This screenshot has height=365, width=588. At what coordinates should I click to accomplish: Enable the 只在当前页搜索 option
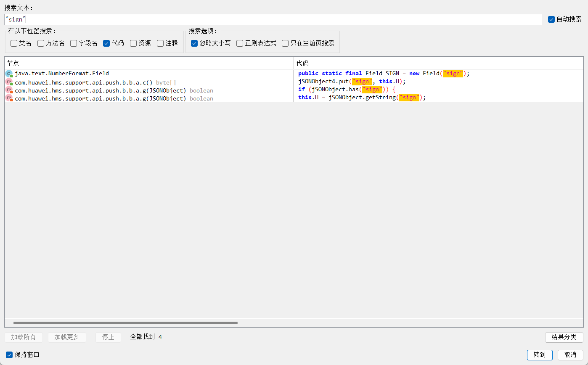click(285, 43)
